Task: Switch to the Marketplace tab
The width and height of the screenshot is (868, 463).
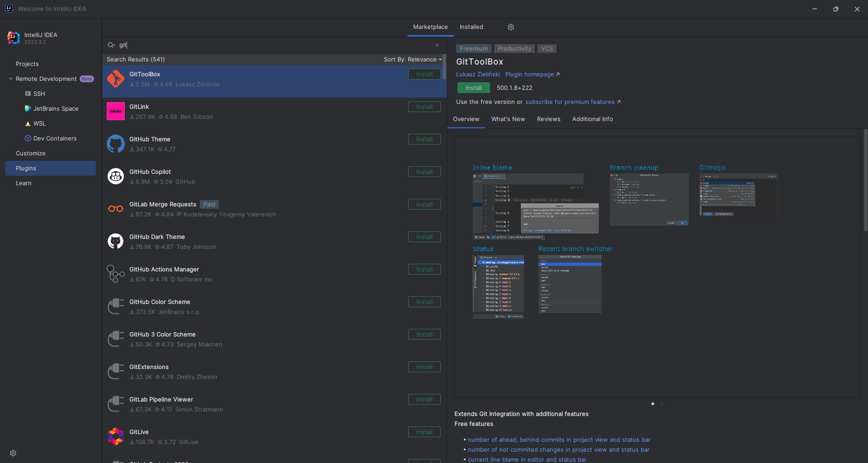Action: click(430, 27)
